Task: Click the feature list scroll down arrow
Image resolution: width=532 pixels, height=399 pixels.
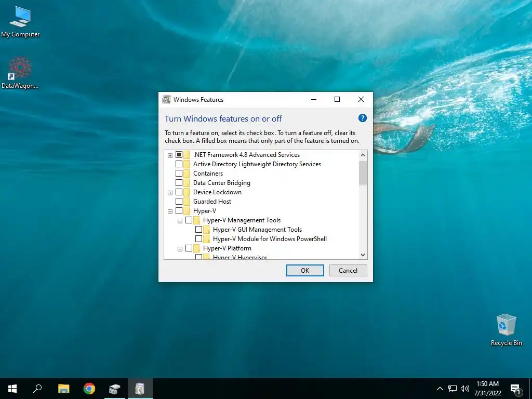Action: coord(363,255)
